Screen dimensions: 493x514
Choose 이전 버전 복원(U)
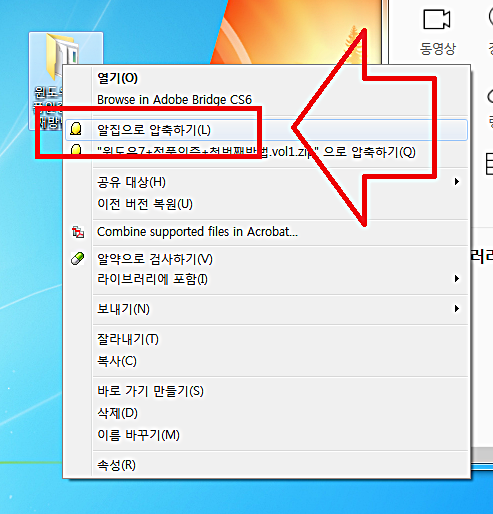(x=266, y=204)
